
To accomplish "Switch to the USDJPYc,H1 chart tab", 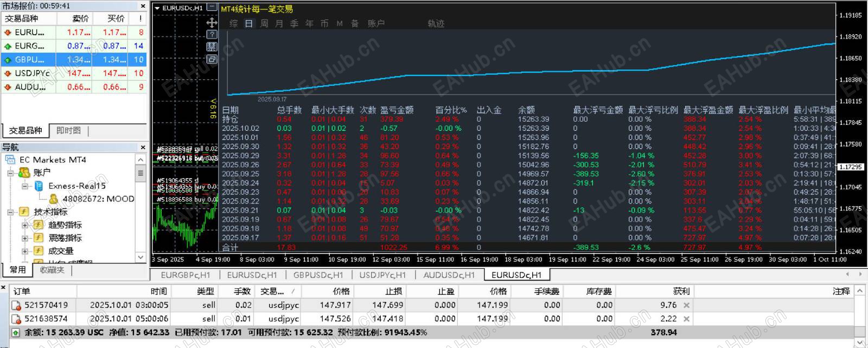I will (382, 275).
